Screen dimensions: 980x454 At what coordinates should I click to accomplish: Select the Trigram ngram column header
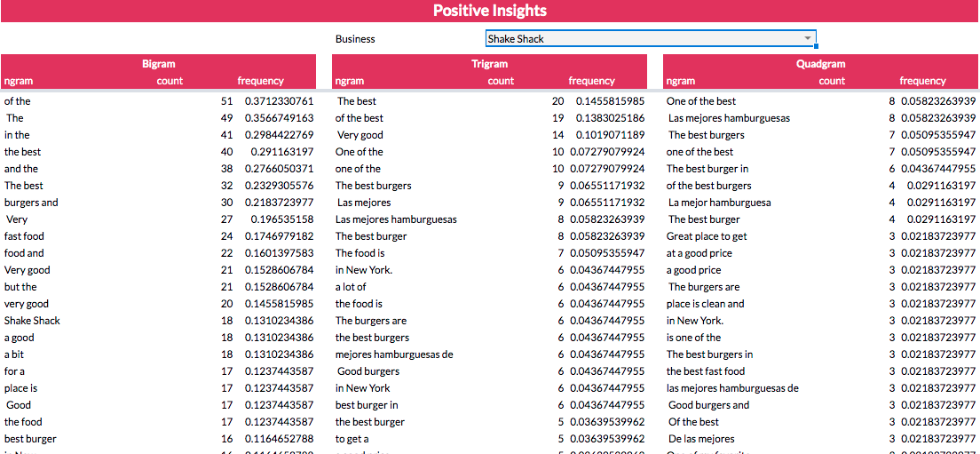(x=350, y=81)
